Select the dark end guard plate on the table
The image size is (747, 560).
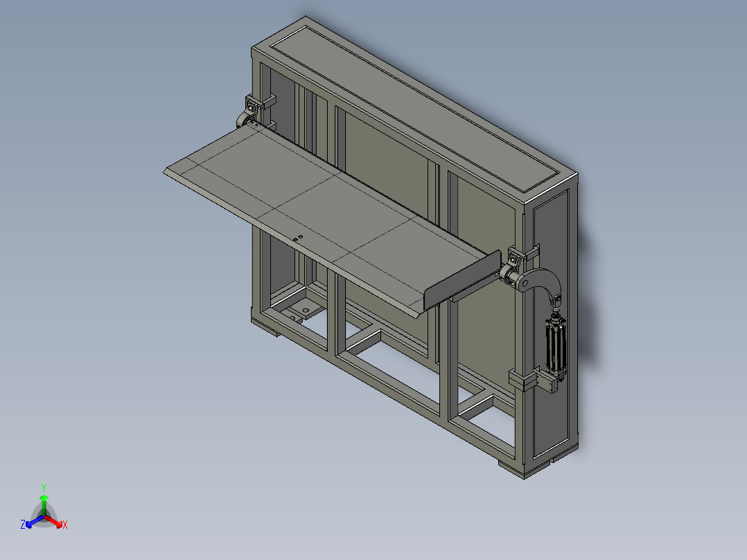pos(462,280)
